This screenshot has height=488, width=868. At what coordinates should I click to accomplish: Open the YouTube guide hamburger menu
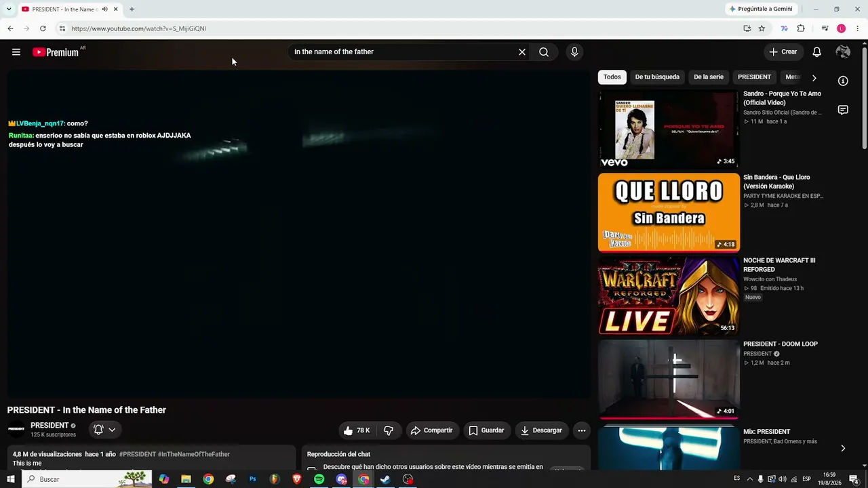click(x=16, y=52)
